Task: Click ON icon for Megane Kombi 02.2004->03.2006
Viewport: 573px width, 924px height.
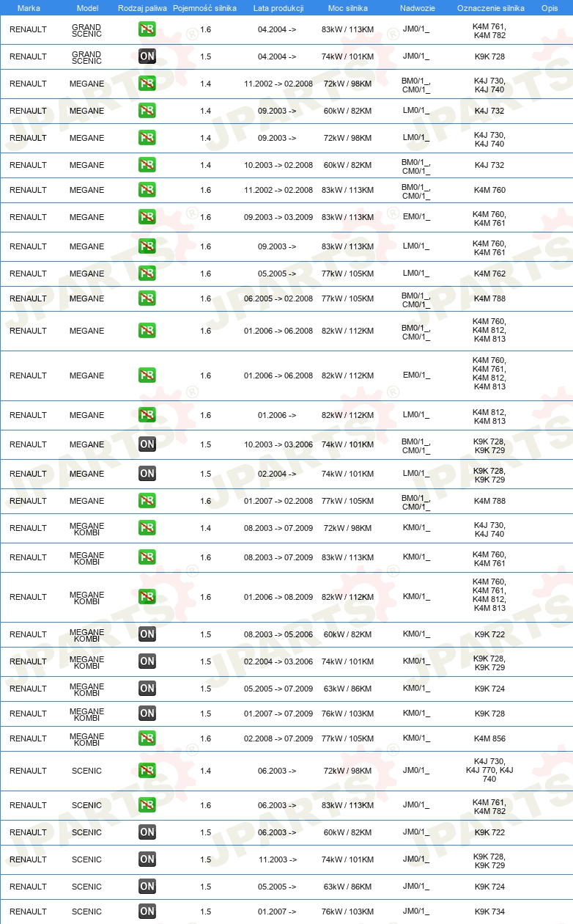Action: 147,661
